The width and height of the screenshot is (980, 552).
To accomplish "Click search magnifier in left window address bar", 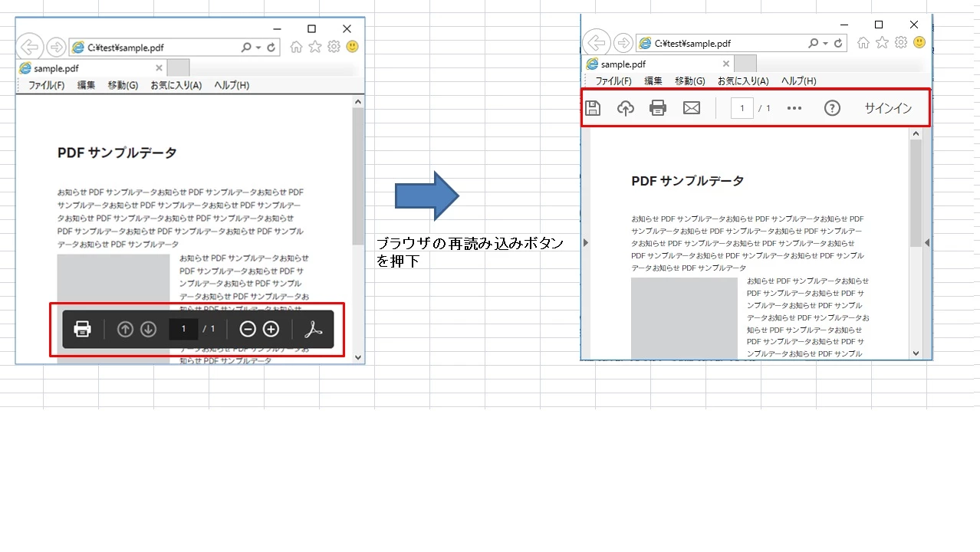I will pyautogui.click(x=246, y=48).
